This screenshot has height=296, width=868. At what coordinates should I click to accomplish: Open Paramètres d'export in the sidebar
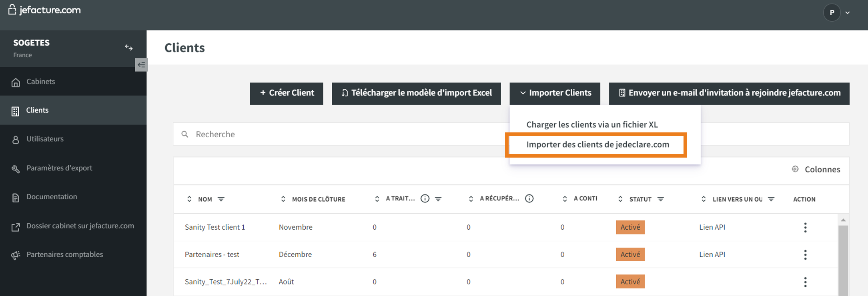pyautogui.click(x=73, y=168)
